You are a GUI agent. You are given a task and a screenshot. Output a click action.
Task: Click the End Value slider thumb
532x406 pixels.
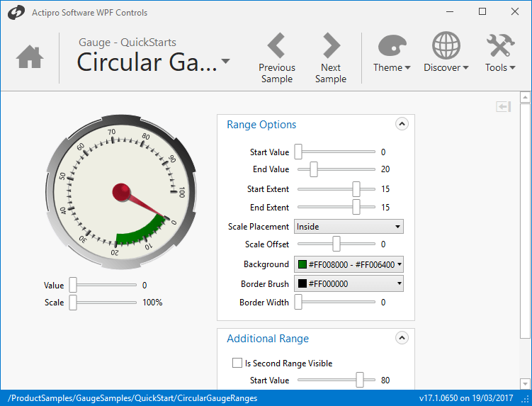(x=314, y=169)
